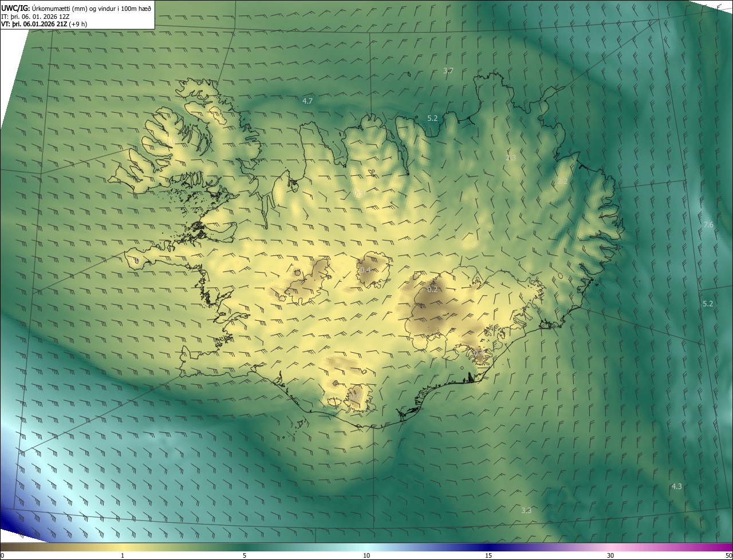Click the 5.2 label on the north coast

tap(432, 119)
